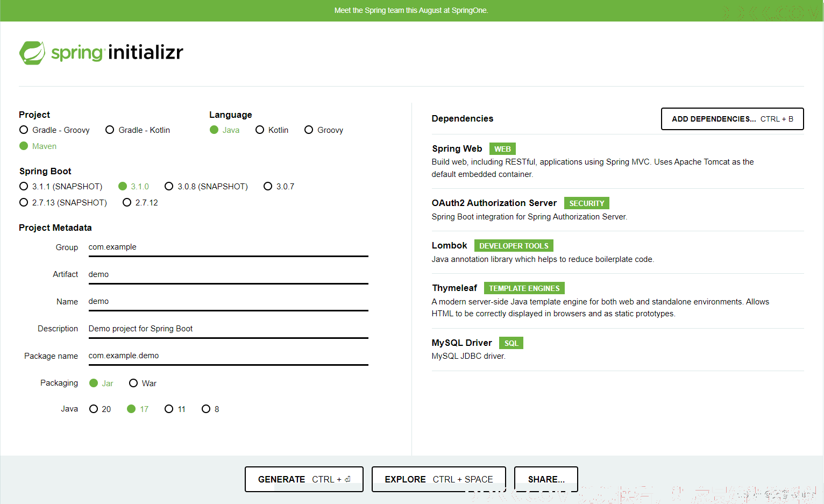Click the Dependencies section heading

pyautogui.click(x=463, y=119)
